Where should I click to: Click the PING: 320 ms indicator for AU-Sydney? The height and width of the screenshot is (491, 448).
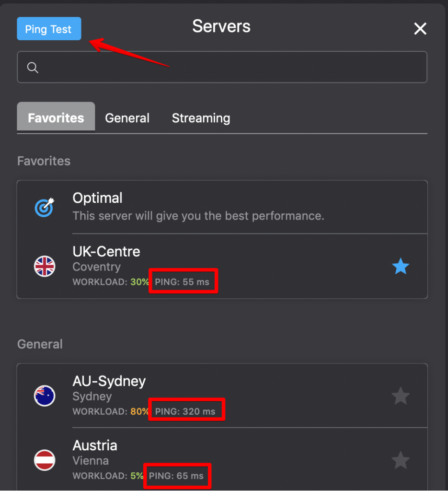click(186, 409)
